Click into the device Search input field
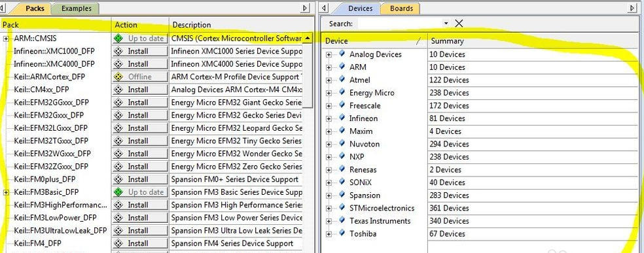 tap(401, 24)
